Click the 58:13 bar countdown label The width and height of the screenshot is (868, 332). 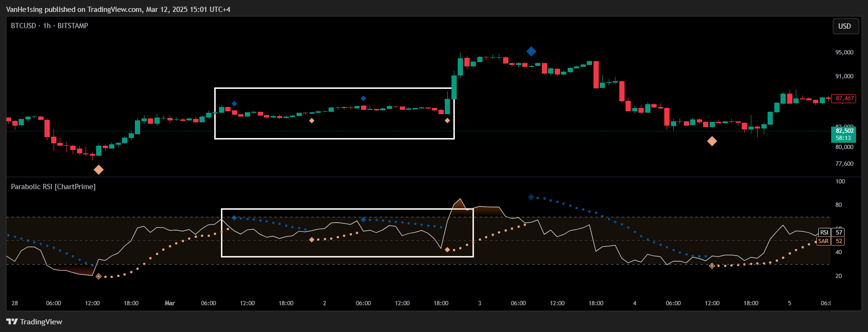[844, 138]
